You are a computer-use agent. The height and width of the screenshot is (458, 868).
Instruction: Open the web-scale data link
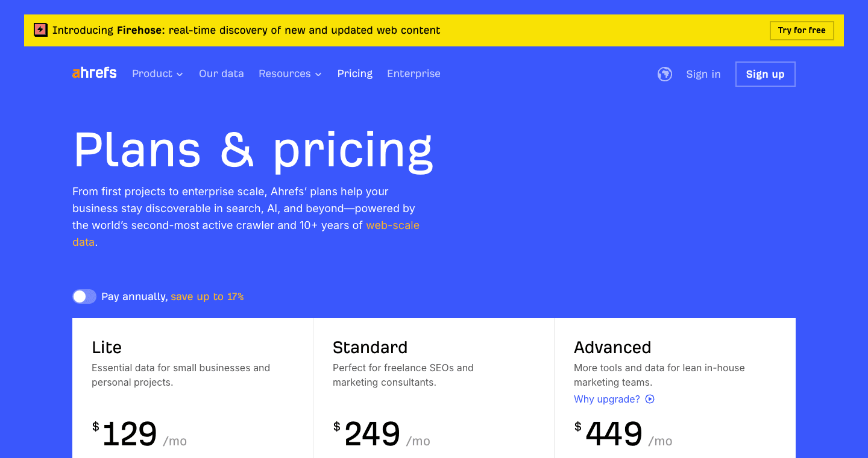tap(392, 225)
